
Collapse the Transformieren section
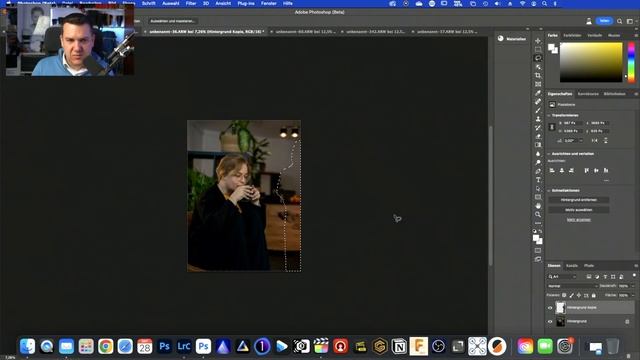(549, 116)
